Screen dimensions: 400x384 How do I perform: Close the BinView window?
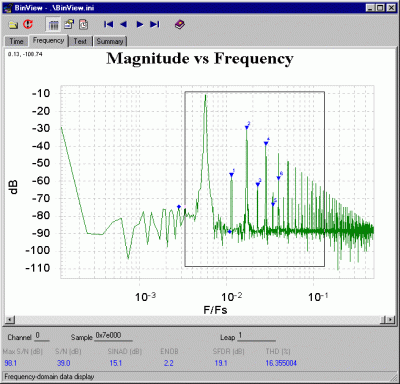coord(391,8)
